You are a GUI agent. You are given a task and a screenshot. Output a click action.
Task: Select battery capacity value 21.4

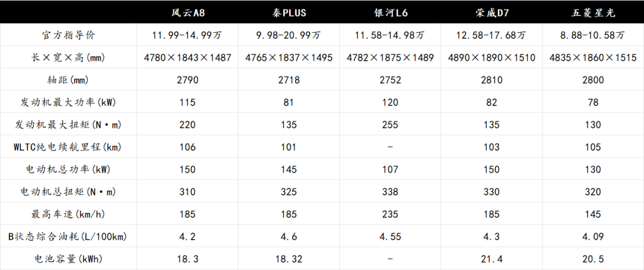pyautogui.click(x=491, y=259)
